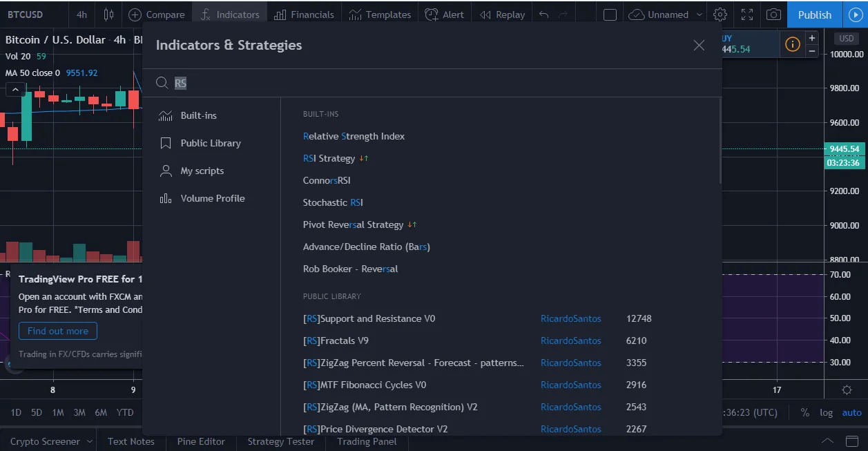Select the Built-ins category
Image resolution: width=868 pixels, height=451 pixels.
coord(211,115)
